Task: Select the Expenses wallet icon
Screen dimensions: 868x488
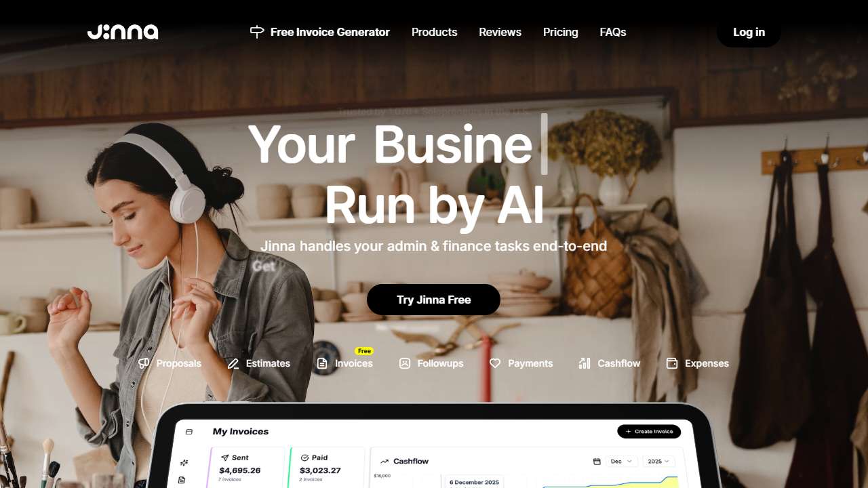Action: (x=672, y=363)
